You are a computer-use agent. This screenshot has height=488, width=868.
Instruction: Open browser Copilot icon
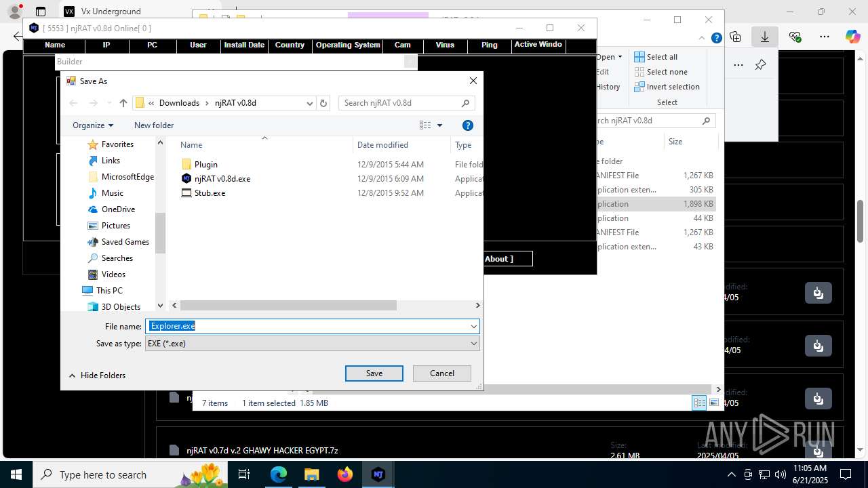[x=853, y=37]
